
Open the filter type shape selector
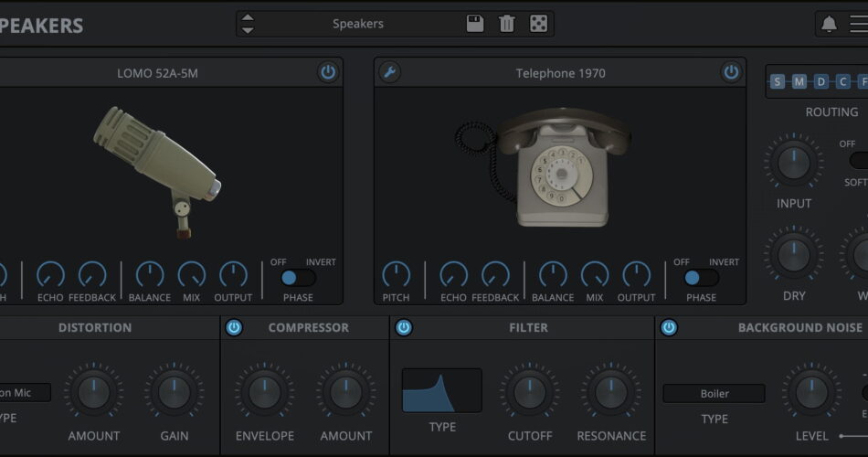[x=441, y=390]
